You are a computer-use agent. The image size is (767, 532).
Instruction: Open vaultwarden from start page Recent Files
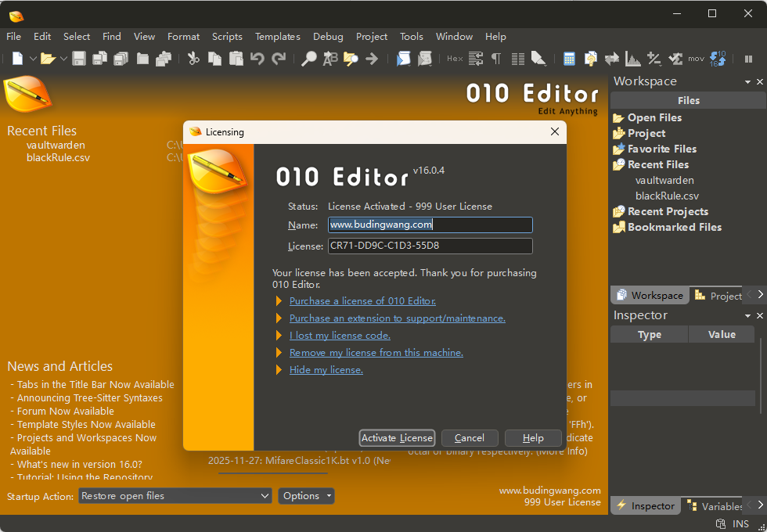pos(56,146)
